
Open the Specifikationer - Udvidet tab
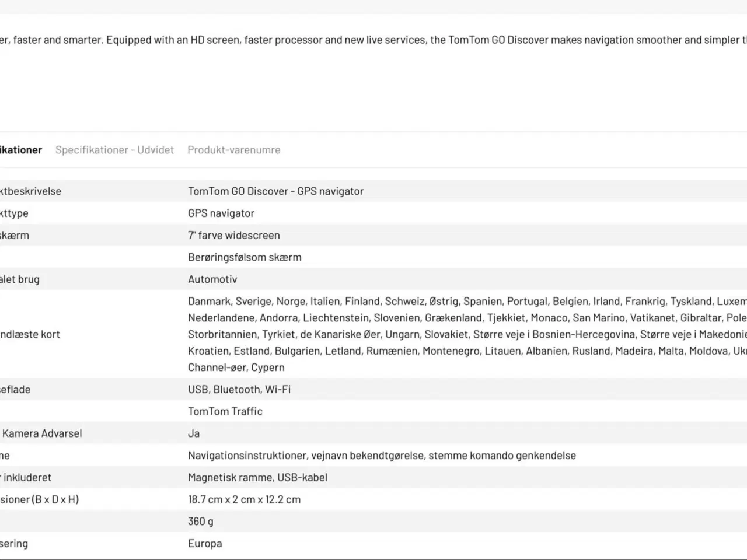114,150
